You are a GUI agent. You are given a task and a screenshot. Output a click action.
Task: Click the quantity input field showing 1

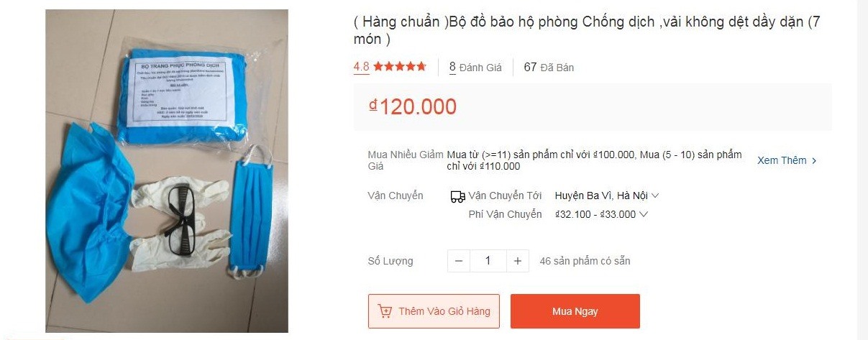click(x=488, y=261)
